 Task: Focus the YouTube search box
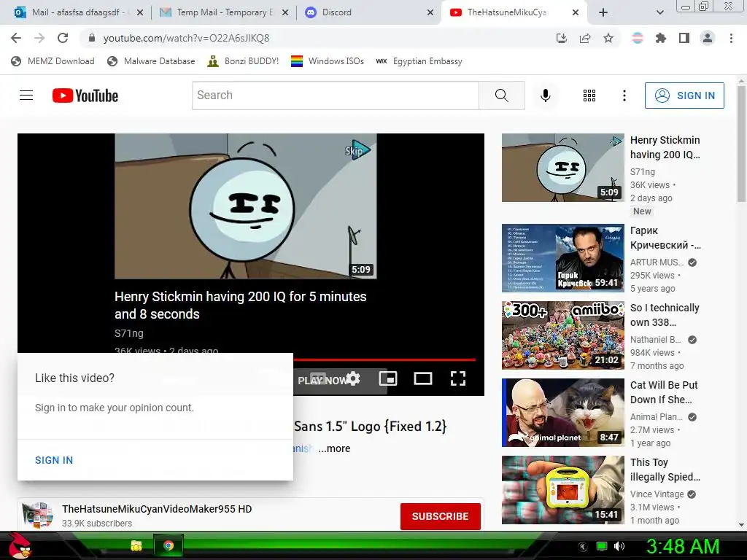[336, 96]
